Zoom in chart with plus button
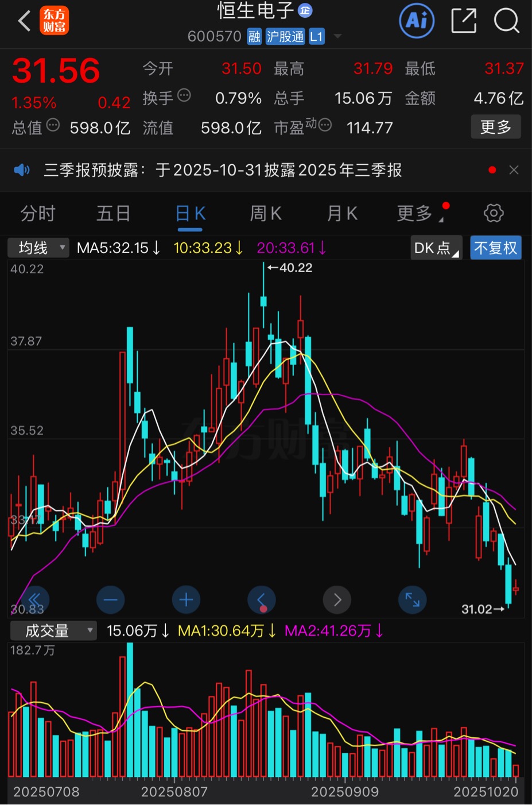The width and height of the screenshot is (532, 805). point(186,600)
